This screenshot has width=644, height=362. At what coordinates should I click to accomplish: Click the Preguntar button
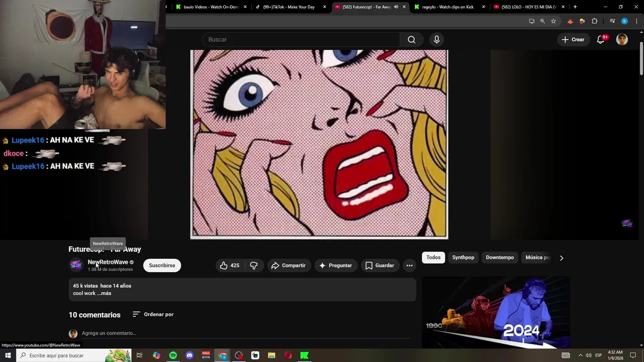[x=336, y=265]
